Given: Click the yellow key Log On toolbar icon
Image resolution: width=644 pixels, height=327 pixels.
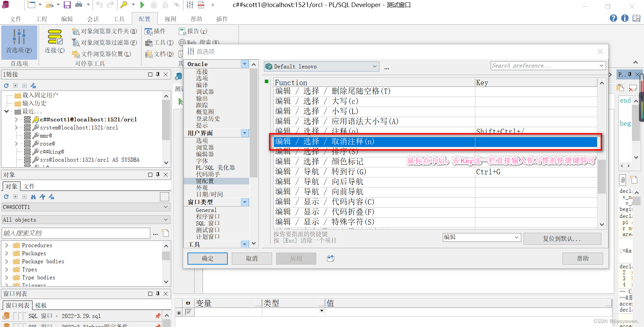Looking at the screenshot, I should click(x=124, y=5).
